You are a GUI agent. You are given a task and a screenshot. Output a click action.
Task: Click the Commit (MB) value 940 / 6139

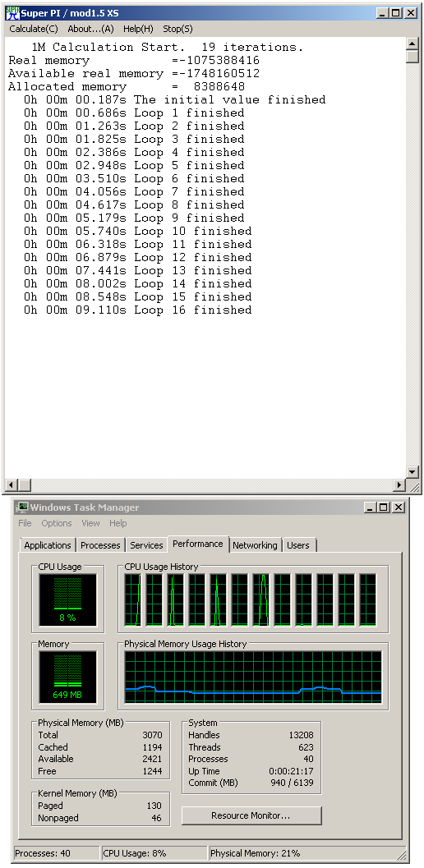(290, 783)
